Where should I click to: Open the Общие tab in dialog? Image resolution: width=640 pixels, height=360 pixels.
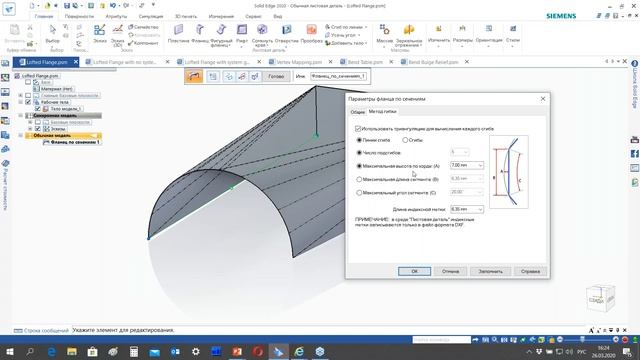[358, 112]
